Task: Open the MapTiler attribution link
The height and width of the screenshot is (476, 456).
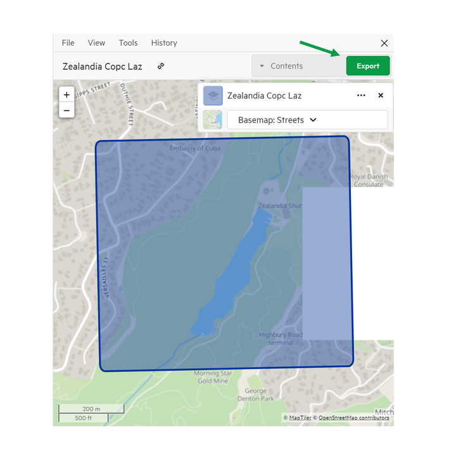Action: (300, 418)
